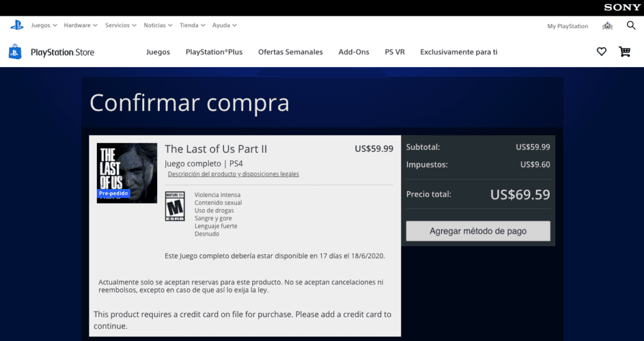
Task: Click the PlayStation logo icon
Action: [17, 26]
